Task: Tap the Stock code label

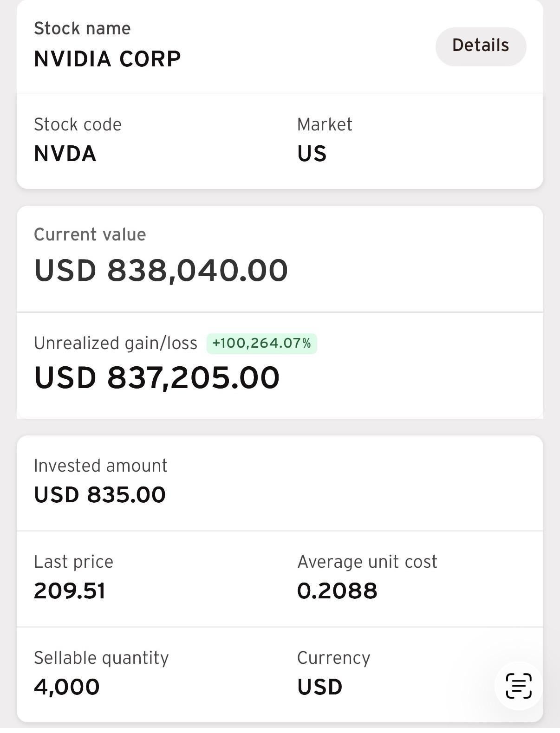Action: point(78,124)
